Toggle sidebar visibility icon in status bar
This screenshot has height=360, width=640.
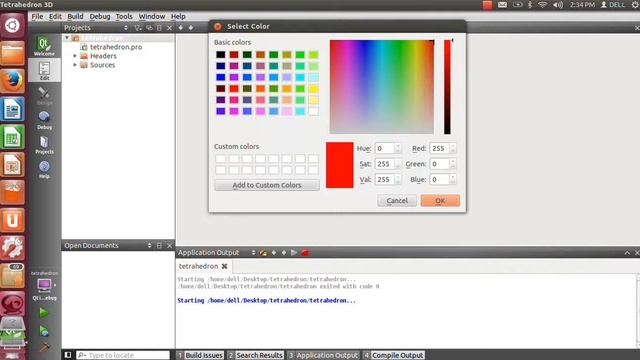point(68,355)
